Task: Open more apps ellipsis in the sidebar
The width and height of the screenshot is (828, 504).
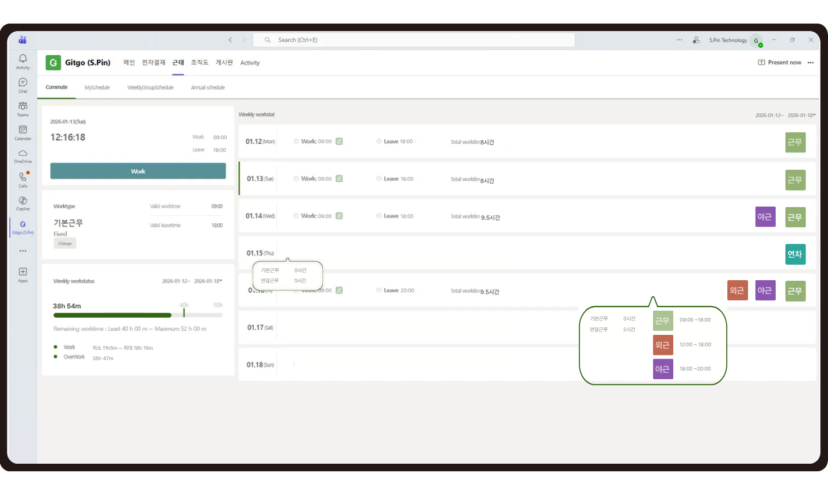Action: coord(23,251)
